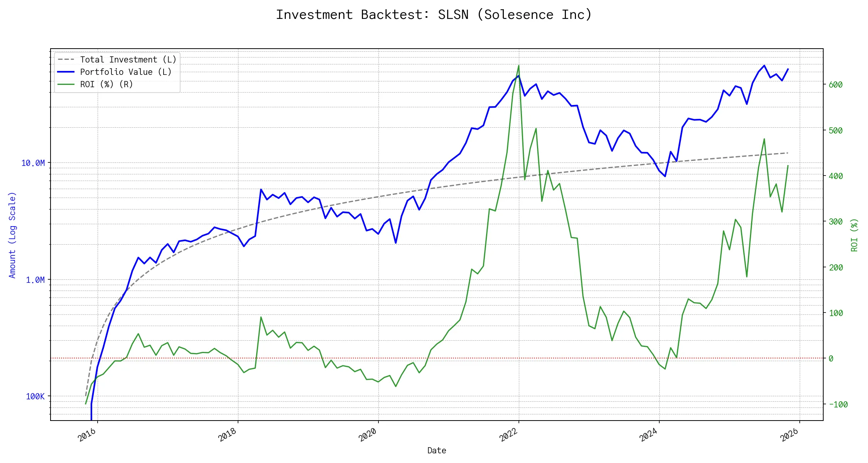Click the 2020 tick on date axis
868x463 pixels.
(x=368, y=435)
